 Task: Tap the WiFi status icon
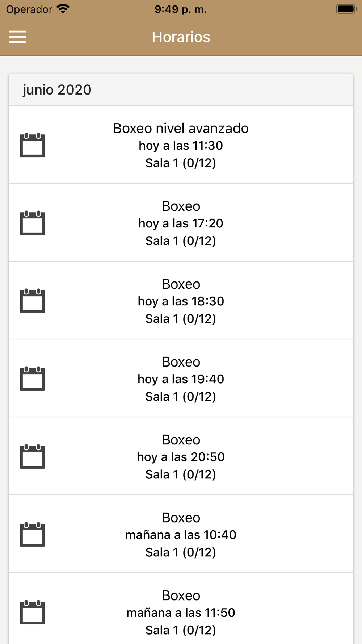63,9
